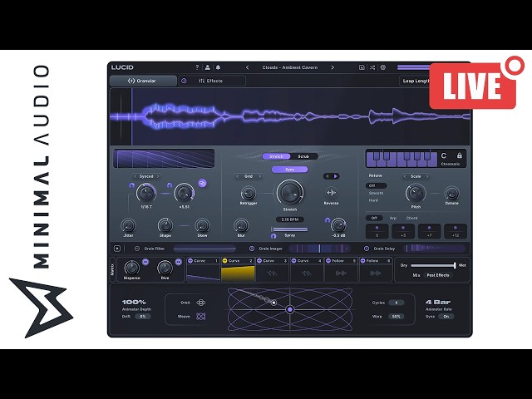Viewport: 532px width, 399px height.
Task: Switch to the Granular tab
Action: click(143, 81)
